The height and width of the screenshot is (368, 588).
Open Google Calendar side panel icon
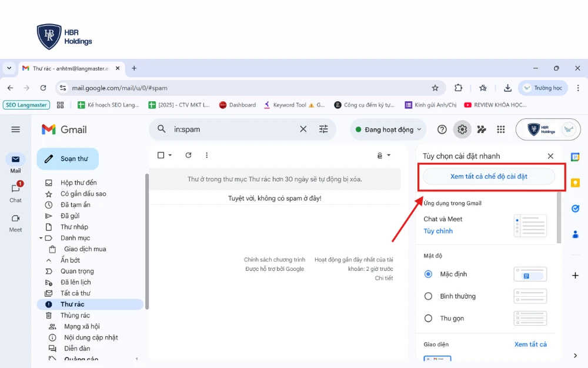coord(575,157)
